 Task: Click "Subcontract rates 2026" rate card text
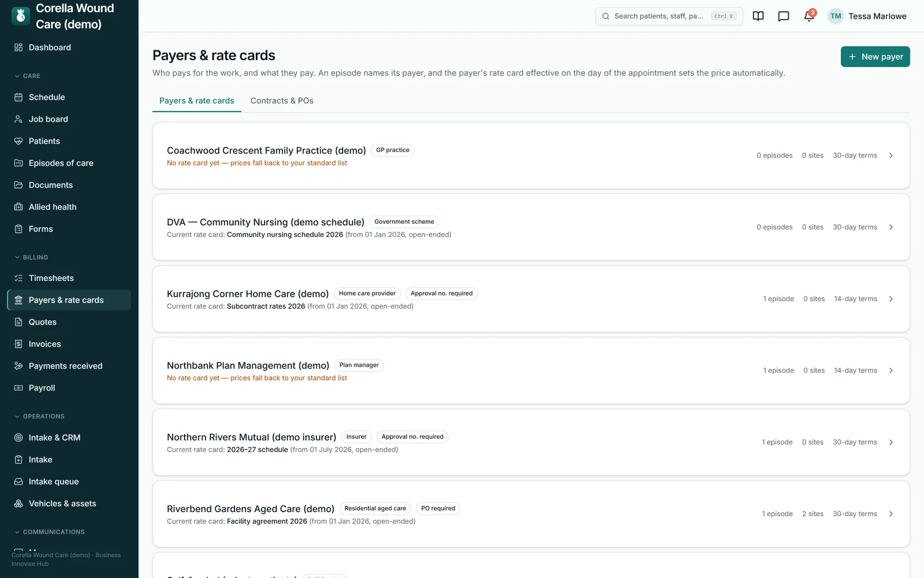tap(266, 306)
